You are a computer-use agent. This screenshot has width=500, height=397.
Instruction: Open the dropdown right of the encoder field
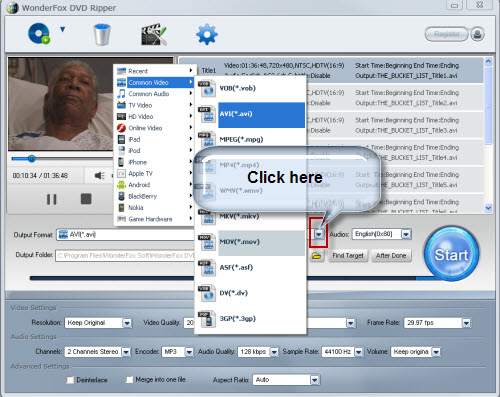pyautogui.click(x=350, y=323)
